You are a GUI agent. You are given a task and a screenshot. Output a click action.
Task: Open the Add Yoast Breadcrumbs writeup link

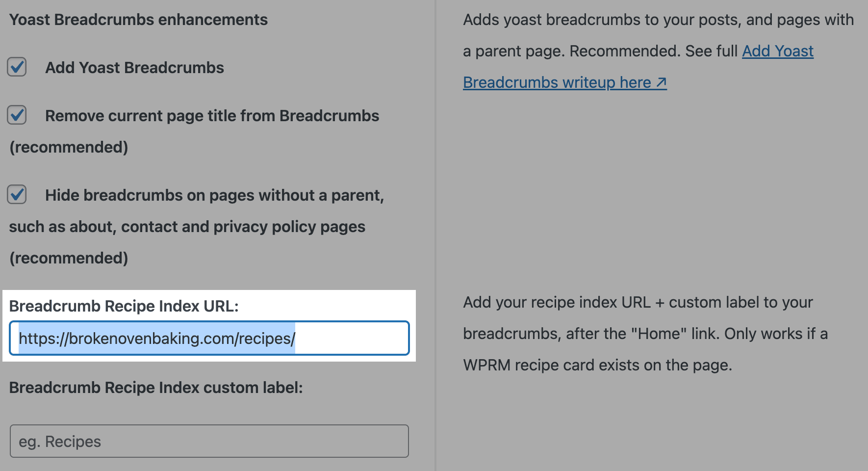pyautogui.click(x=565, y=82)
